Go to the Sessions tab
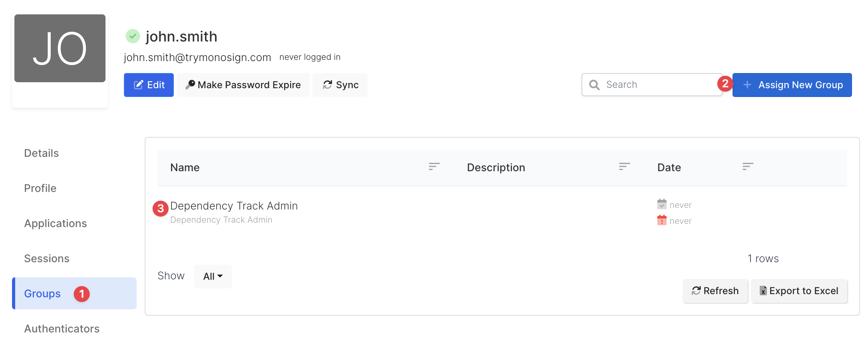 [47, 259]
